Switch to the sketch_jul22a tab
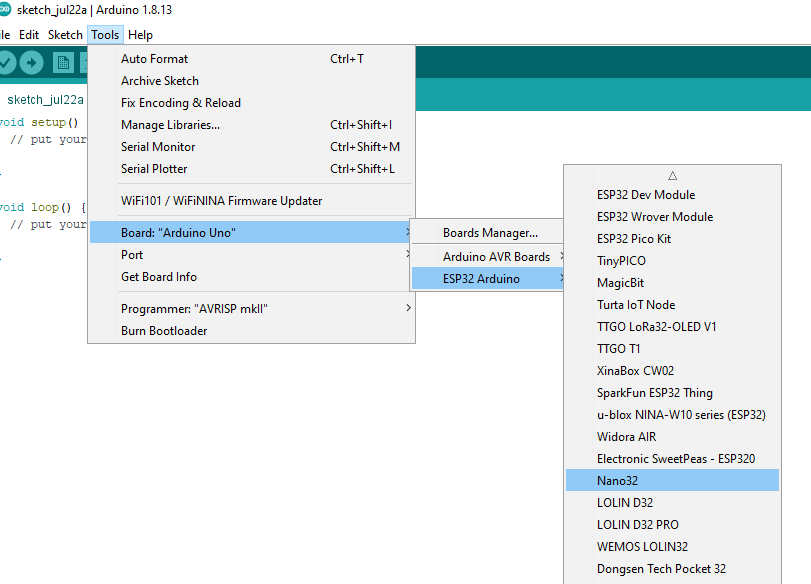This screenshot has width=811, height=584. point(45,100)
